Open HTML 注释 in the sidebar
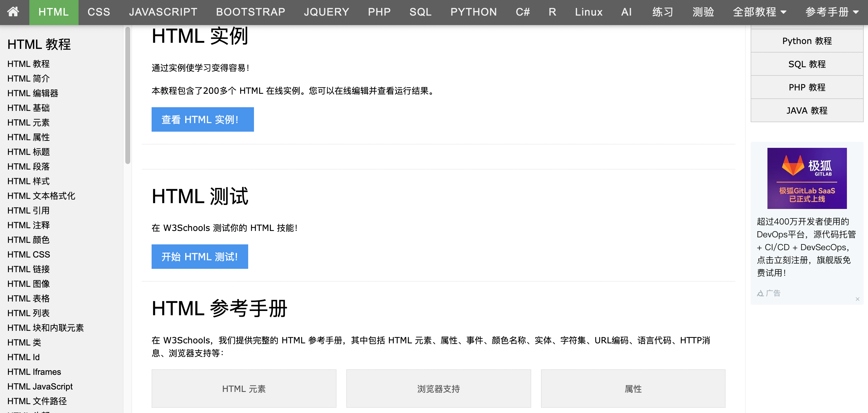 pos(29,225)
